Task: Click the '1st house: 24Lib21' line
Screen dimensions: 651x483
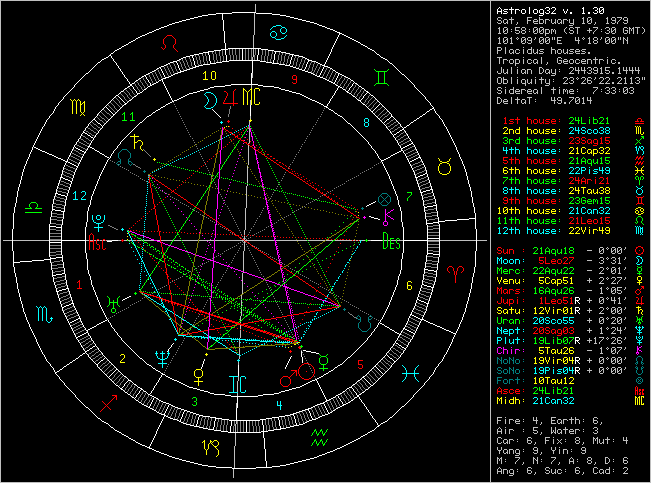Action: pos(566,120)
